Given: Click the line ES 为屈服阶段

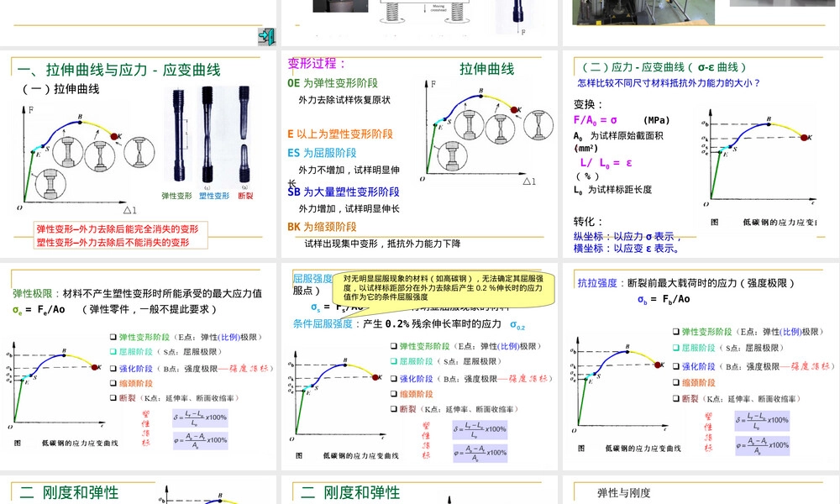Looking at the screenshot, I should [322, 153].
